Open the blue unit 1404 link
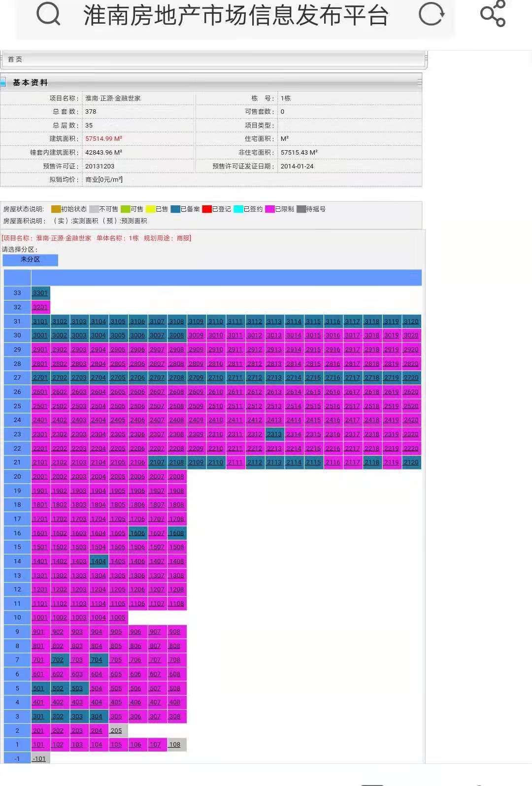 point(99,561)
